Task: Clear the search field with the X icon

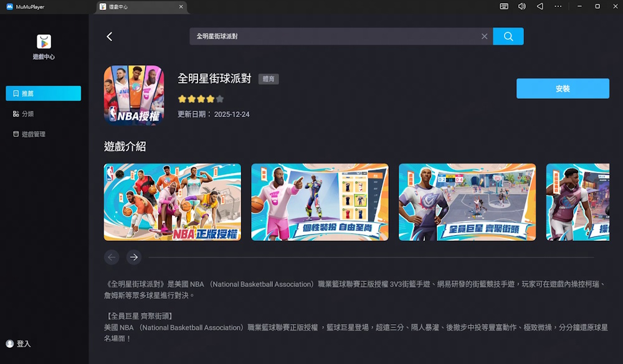Action: [x=484, y=37]
